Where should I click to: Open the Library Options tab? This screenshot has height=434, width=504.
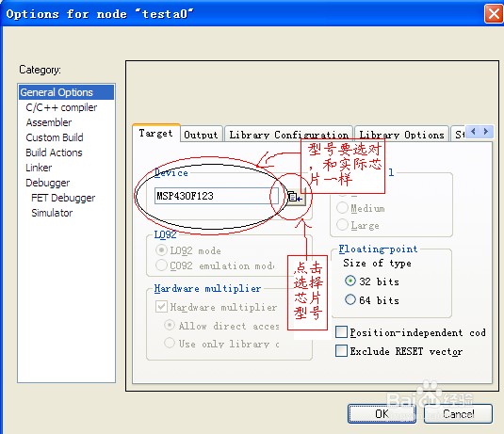[401, 135]
